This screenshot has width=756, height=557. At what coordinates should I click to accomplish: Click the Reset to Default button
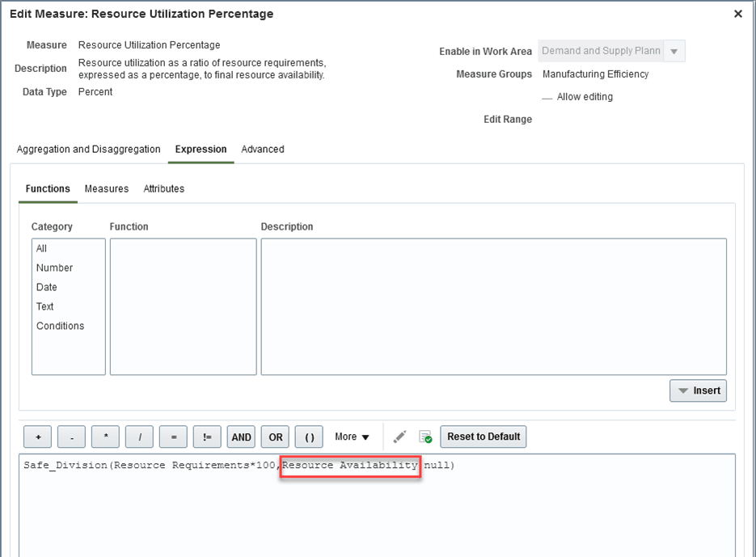pos(483,437)
